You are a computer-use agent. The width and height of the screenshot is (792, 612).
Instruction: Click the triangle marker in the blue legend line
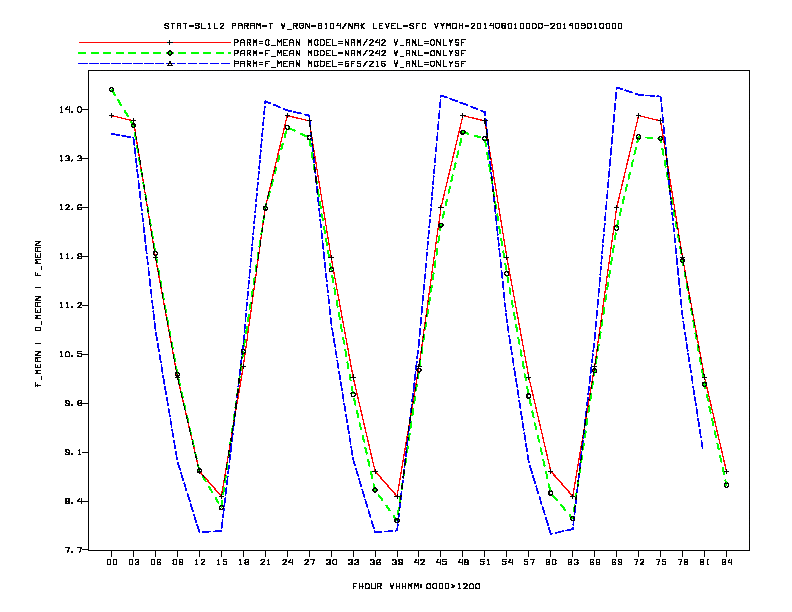pyautogui.click(x=170, y=64)
